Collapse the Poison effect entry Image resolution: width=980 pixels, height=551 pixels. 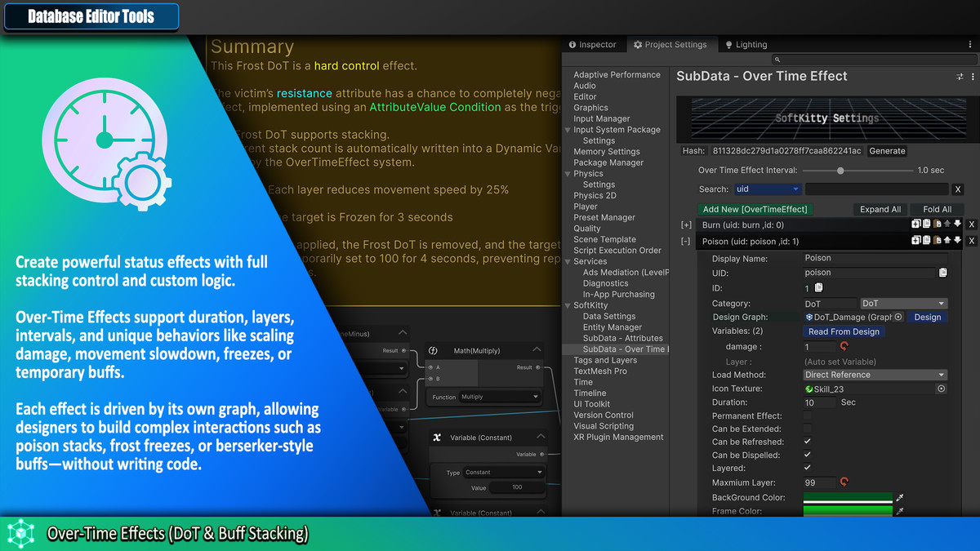(686, 239)
